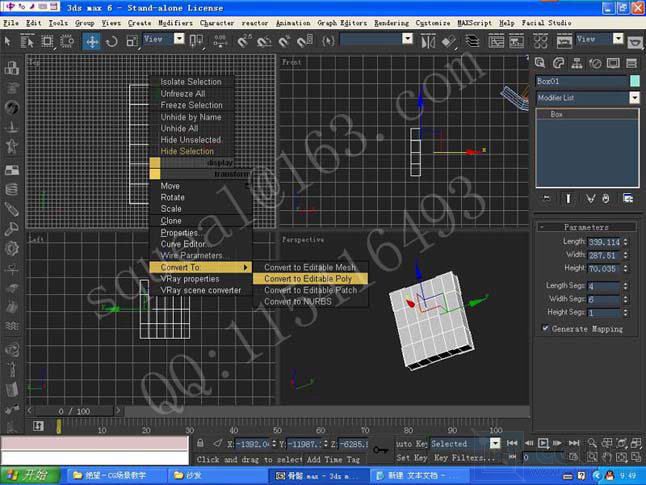Open the Selected key filter dropdown
The image size is (646, 485).
click(495, 443)
